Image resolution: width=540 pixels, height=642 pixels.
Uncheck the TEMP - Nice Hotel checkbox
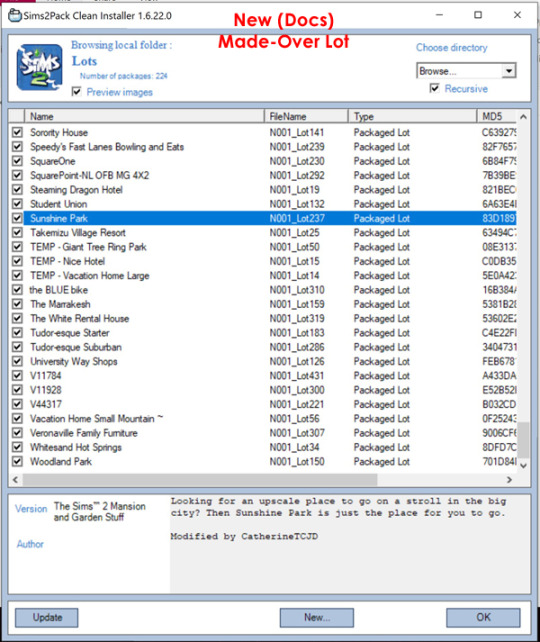pos(17,261)
